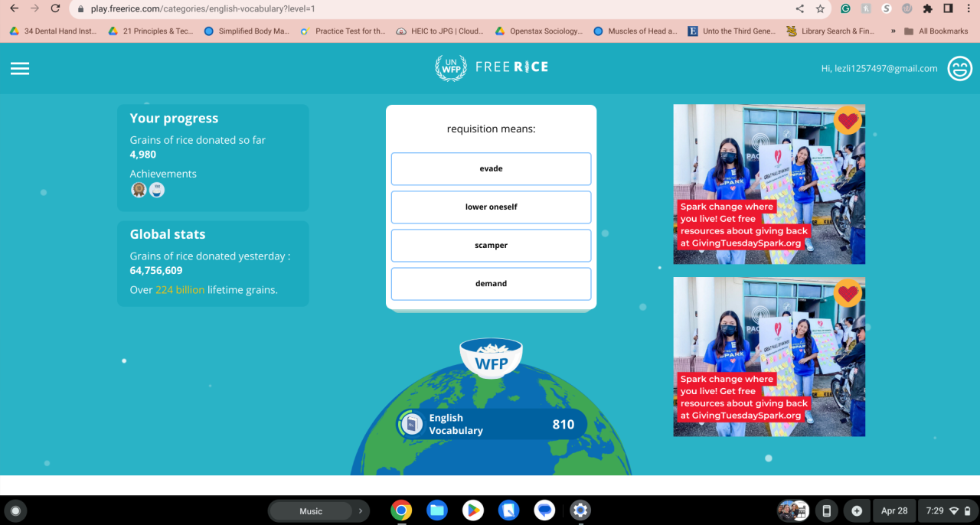
Task: Open the bottom GivingTuesdaySpark ad image
Action: pos(769,357)
